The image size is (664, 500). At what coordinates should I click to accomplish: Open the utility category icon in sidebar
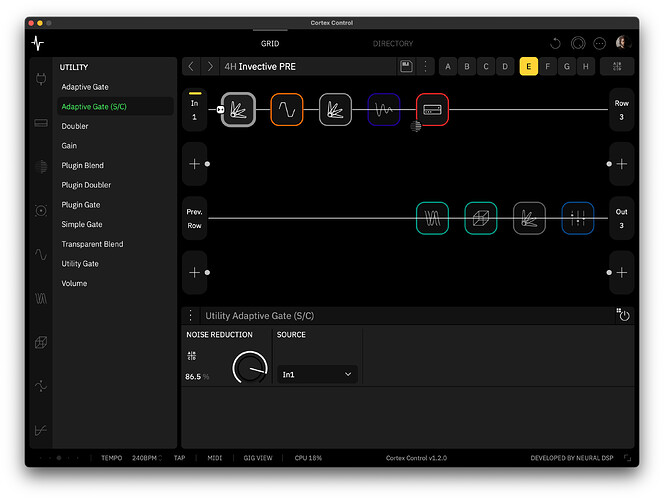point(41,166)
